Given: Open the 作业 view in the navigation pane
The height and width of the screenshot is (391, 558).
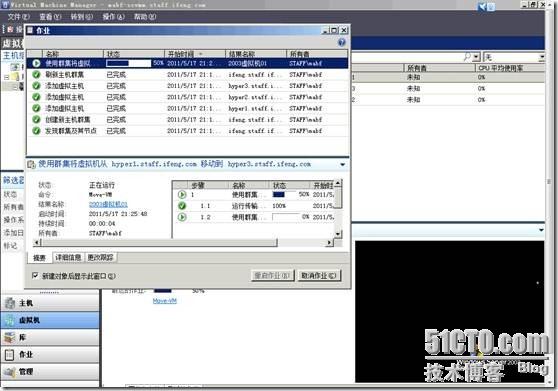Looking at the screenshot, I should click(x=50, y=354).
